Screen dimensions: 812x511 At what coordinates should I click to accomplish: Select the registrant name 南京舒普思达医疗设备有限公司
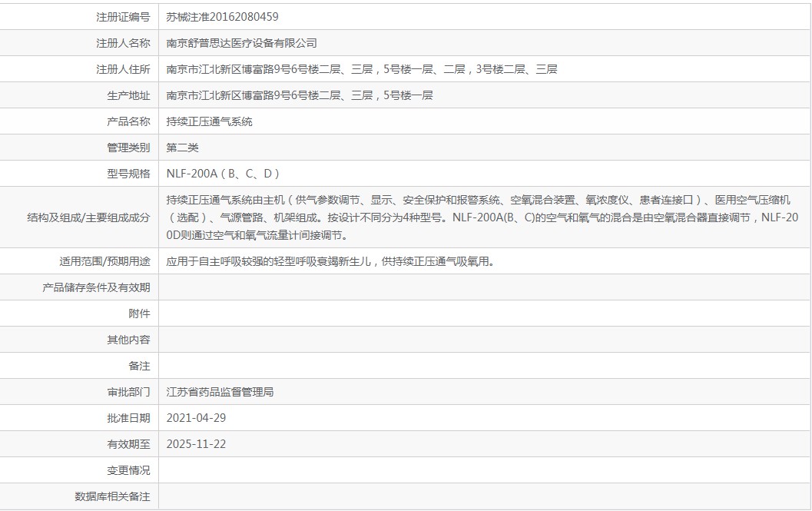tap(242, 43)
